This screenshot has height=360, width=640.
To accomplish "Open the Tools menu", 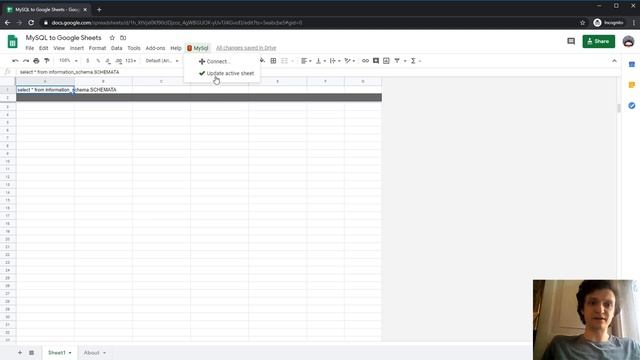I will coord(134,48).
